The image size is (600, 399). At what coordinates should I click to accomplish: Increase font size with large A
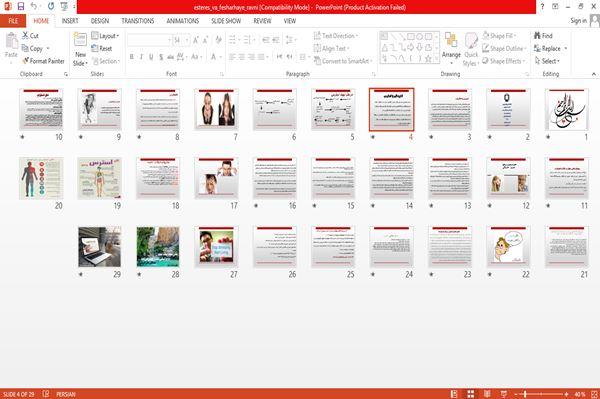[x=196, y=40]
